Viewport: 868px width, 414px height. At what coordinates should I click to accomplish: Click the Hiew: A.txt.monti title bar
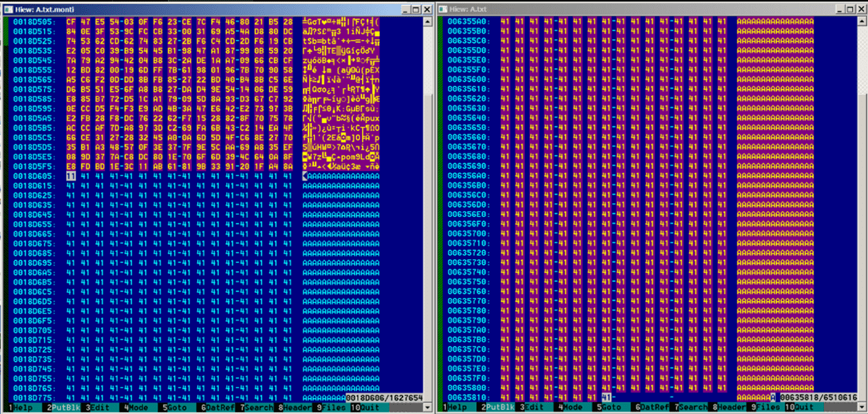(x=200, y=9)
